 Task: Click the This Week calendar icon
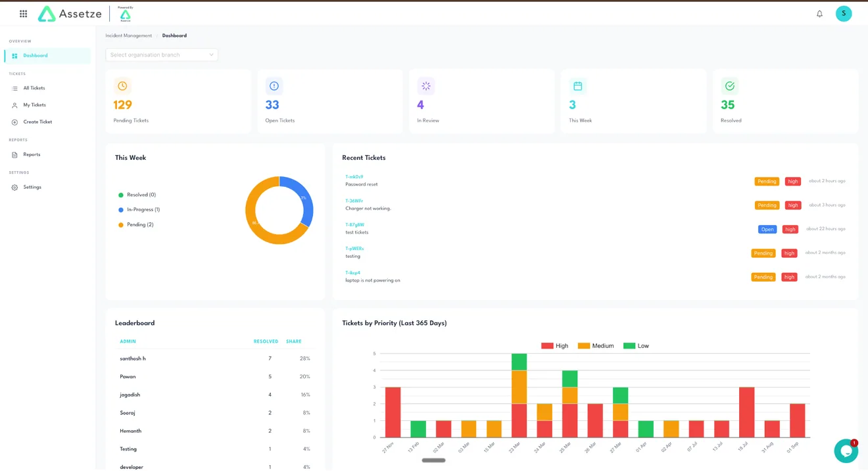(578, 86)
